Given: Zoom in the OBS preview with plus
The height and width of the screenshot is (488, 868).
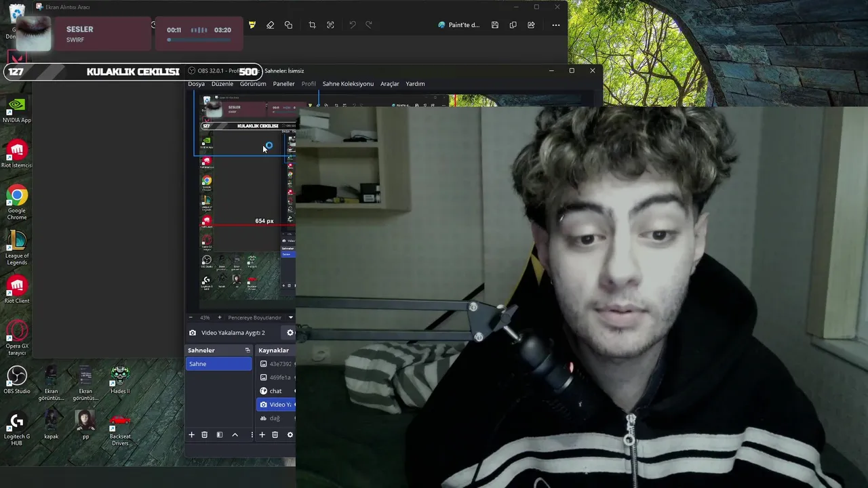Looking at the screenshot, I should pos(219,317).
